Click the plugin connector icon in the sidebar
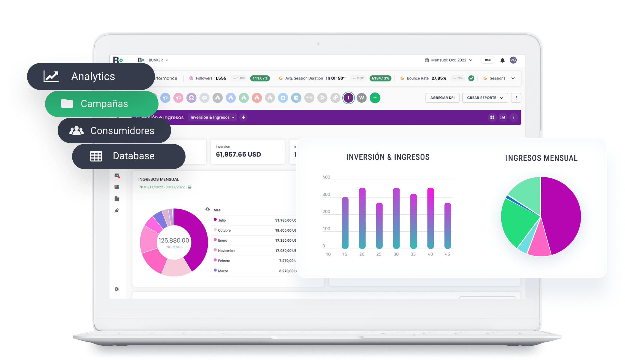The height and width of the screenshot is (364, 625). click(x=117, y=210)
